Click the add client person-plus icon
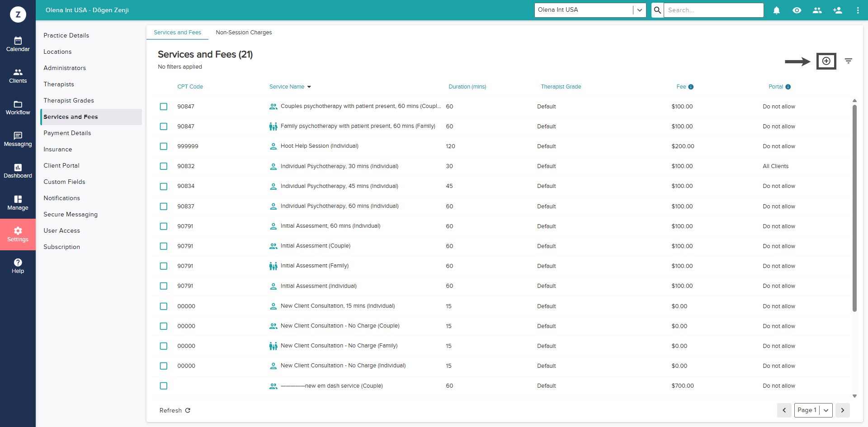Screen dimensions: 868x427 click(837, 10)
